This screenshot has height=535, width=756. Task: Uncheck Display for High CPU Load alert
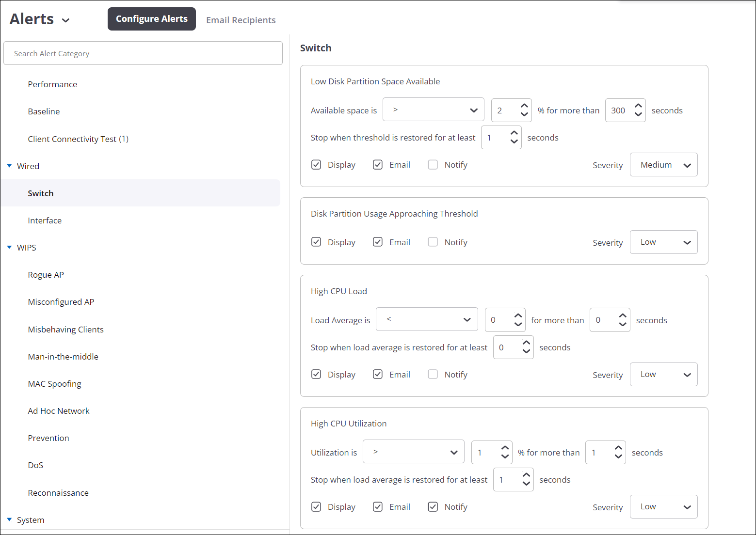click(x=316, y=374)
